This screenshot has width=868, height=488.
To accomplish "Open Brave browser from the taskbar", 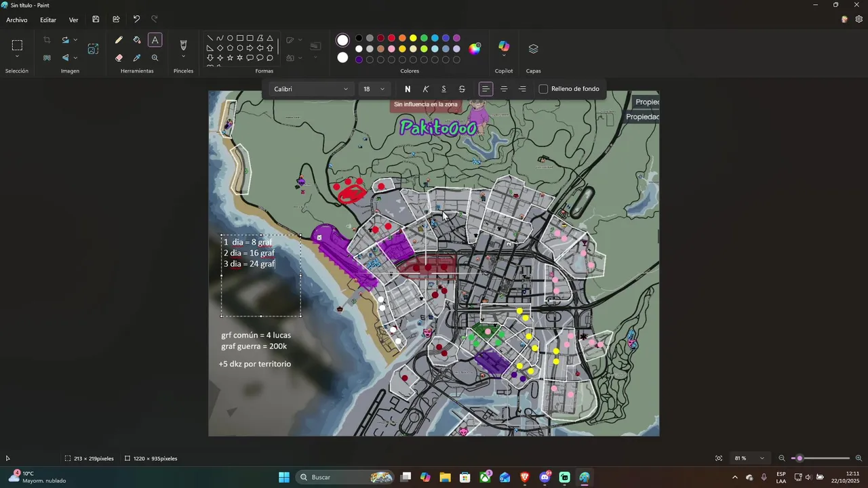I will (x=525, y=477).
